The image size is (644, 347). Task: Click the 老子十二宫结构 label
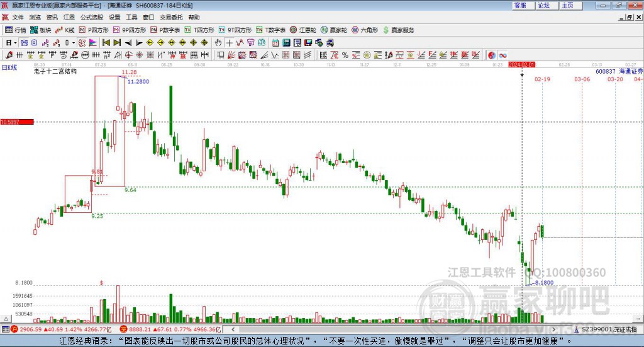click(x=55, y=71)
